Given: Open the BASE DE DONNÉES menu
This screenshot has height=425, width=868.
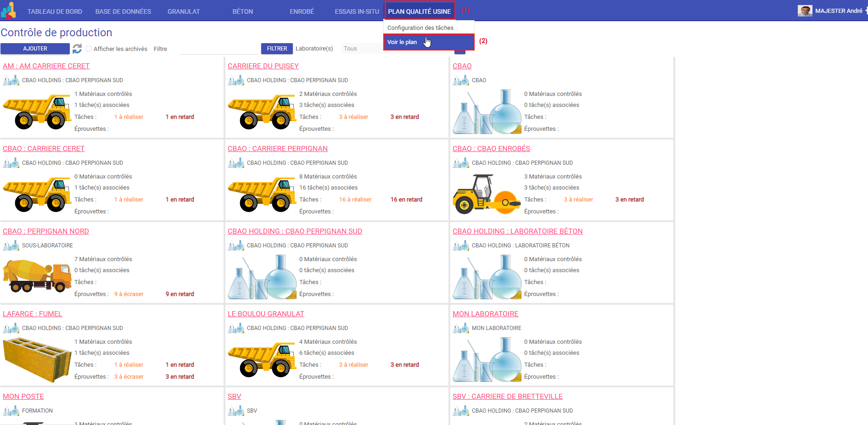Looking at the screenshot, I should pos(123,11).
